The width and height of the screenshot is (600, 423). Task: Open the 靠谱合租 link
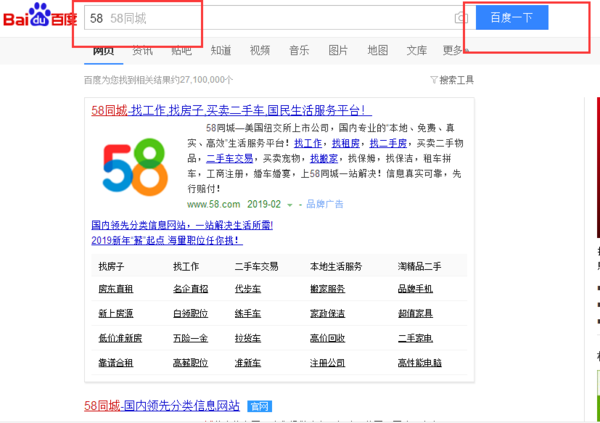(116, 363)
